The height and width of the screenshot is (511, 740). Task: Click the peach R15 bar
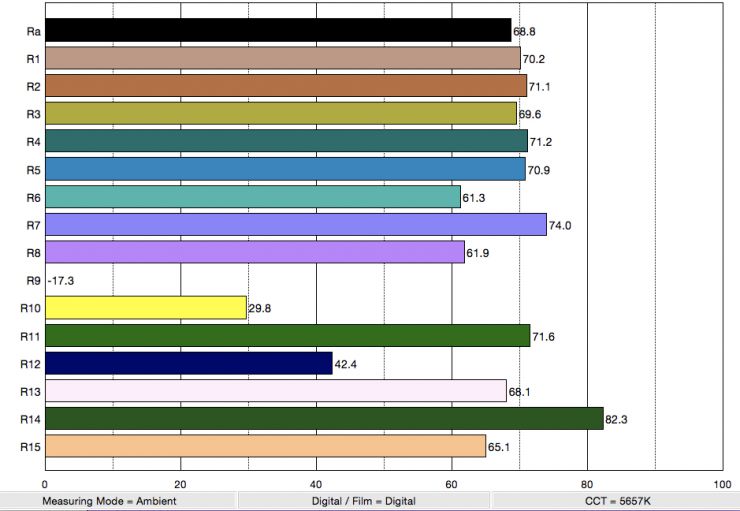pyautogui.click(x=266, y=446)
